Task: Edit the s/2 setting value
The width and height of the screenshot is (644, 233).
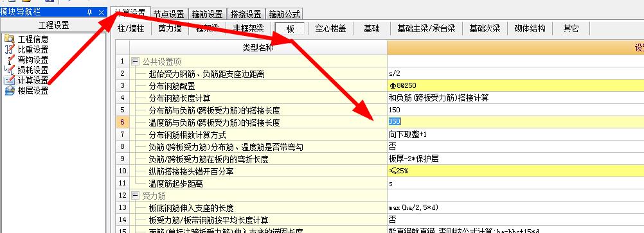Action: [x=515, y=74]
